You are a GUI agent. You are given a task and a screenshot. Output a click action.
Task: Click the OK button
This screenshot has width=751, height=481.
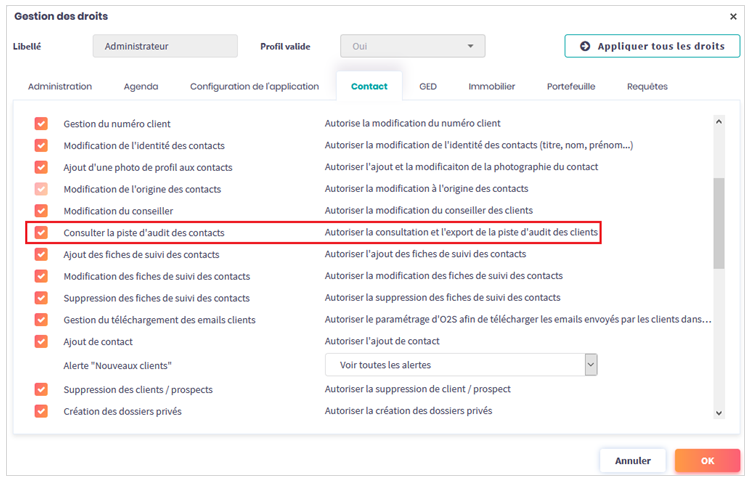707,461
